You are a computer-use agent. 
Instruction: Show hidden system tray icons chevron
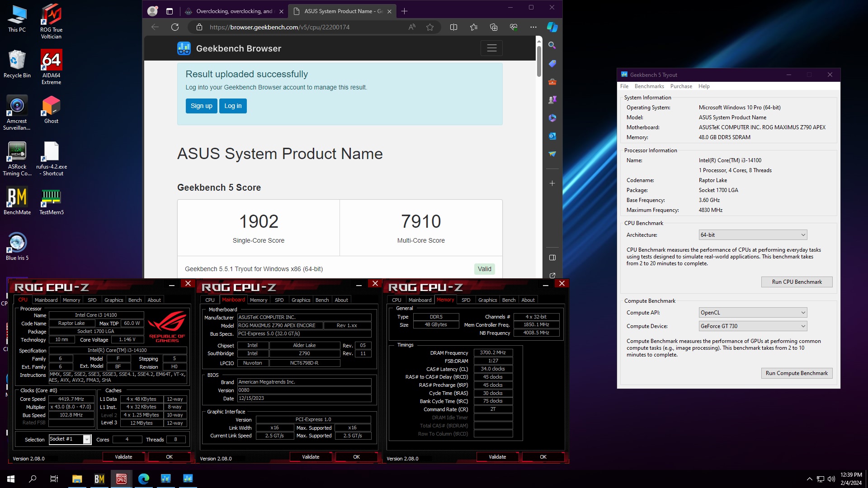tap(809, 479)
